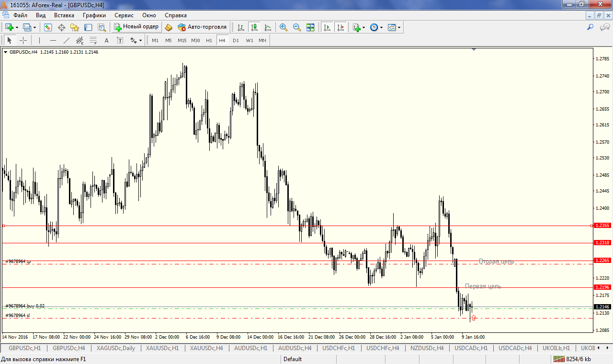Open the Файл menu
This screenshot has width=613, height=364.
point(20,15)
